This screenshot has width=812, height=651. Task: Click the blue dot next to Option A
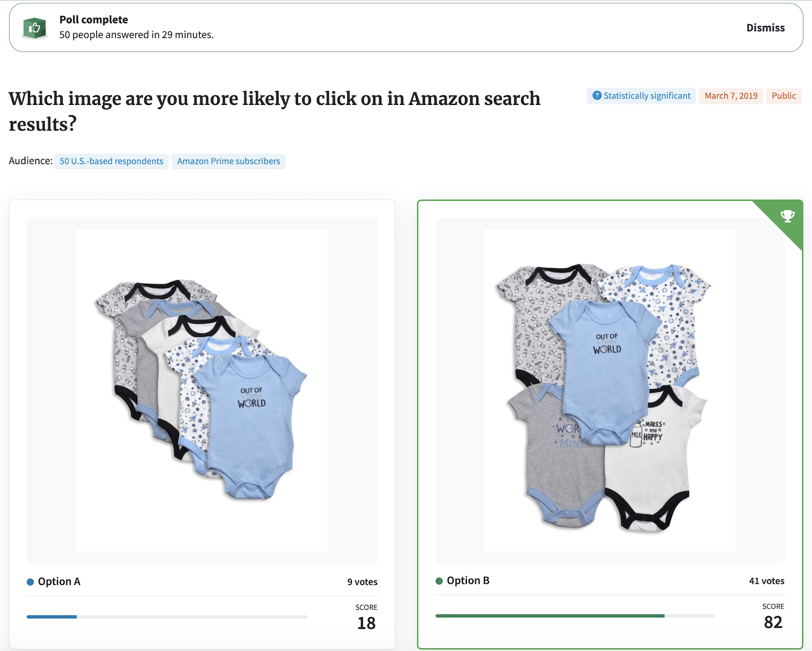pyautogui.click(x=30, y=582)
